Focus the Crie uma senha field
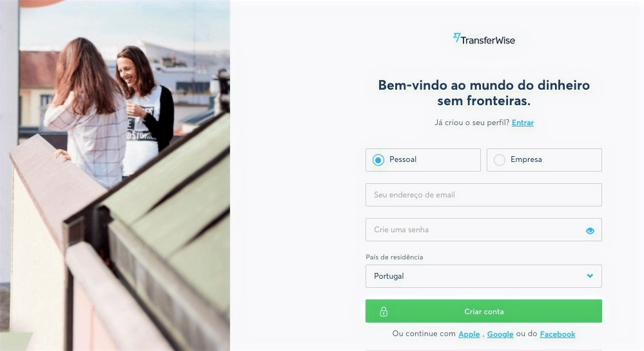 (x=483, y=230)
